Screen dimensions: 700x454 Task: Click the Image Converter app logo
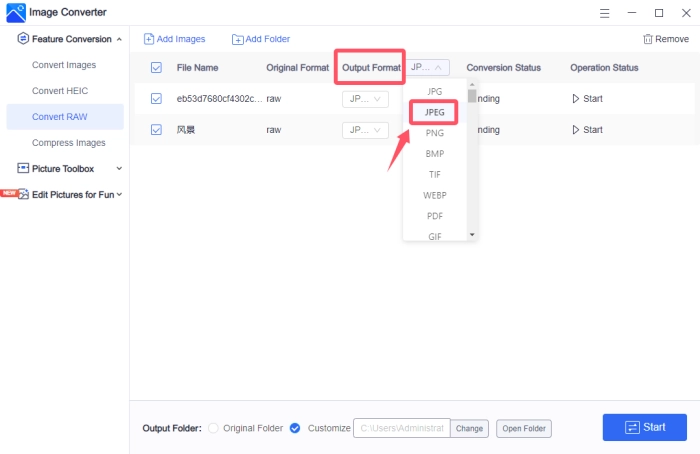pyautogui.click(x=15, y=13)
